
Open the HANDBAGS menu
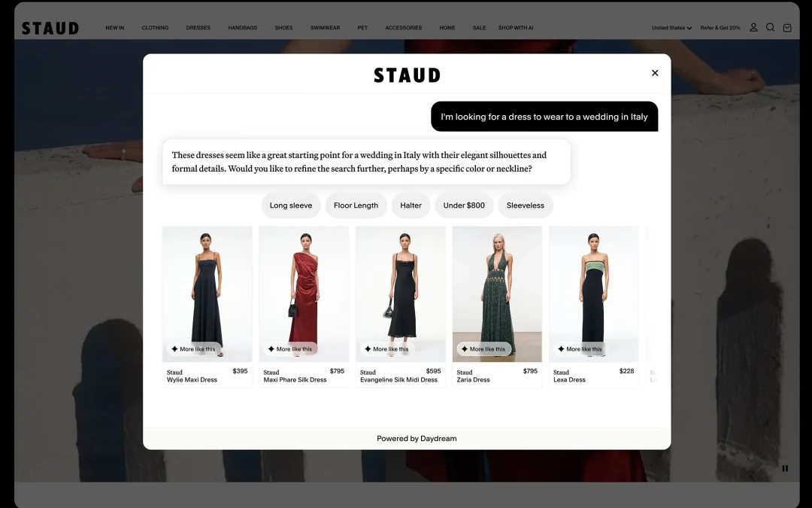[242, 28]
